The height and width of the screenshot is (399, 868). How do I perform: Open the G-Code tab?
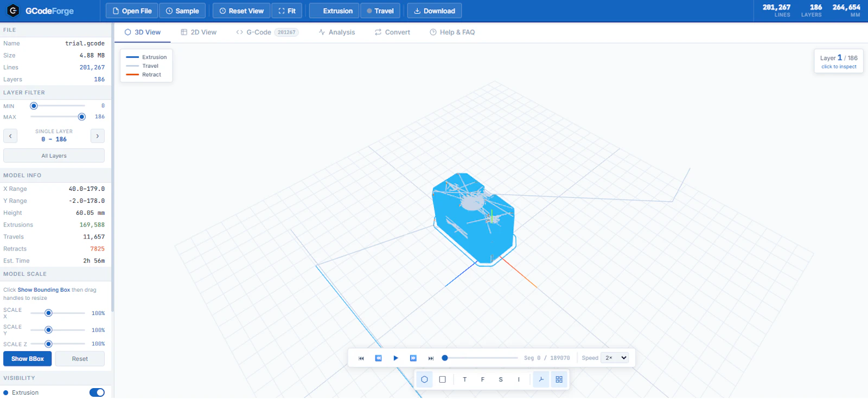267,33
